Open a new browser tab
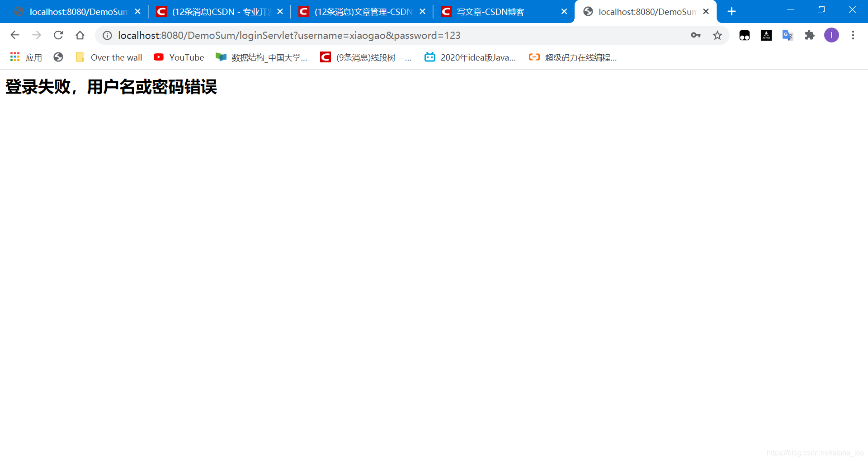Image resolution: width=868 pixels, height=461 pixels. pyautogui.click(x=731, y=11)
